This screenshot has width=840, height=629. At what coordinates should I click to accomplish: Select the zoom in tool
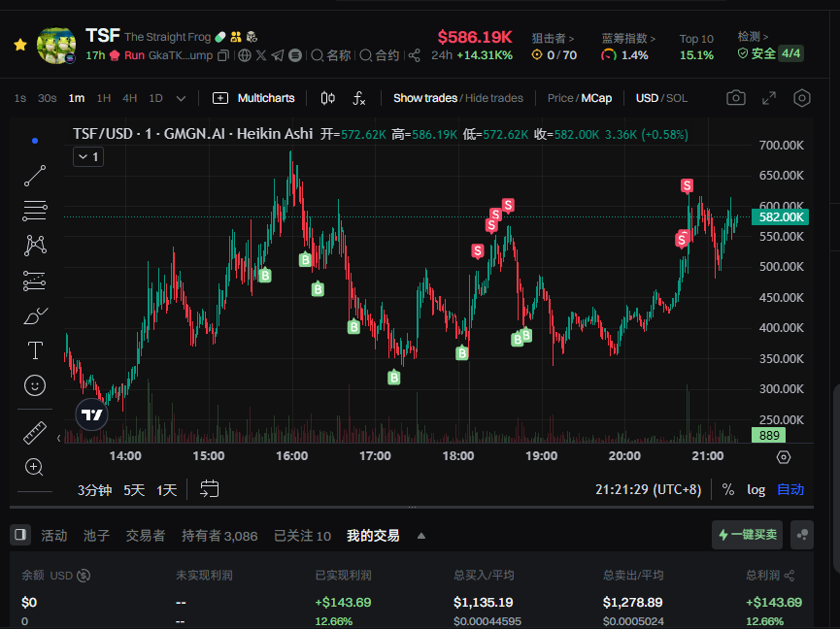[34, 467]
